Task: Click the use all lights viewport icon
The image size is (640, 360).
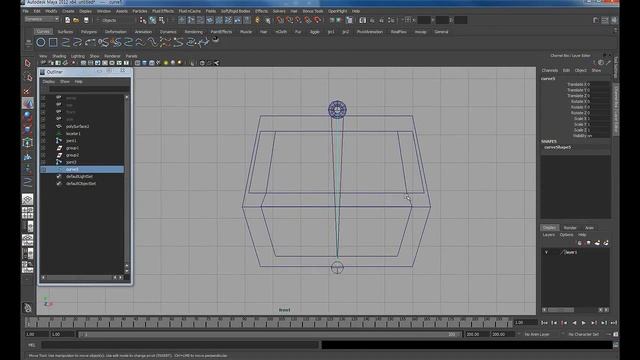Action: pos(166,63)
